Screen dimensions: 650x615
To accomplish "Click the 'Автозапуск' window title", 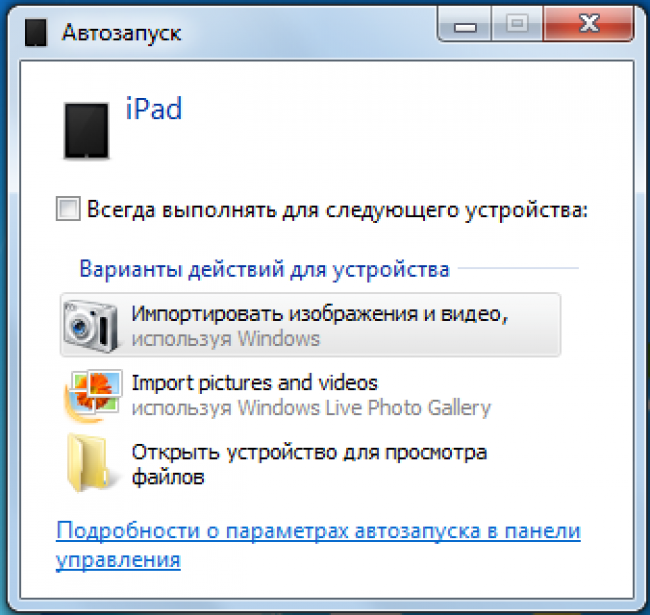I will (121, 32).
